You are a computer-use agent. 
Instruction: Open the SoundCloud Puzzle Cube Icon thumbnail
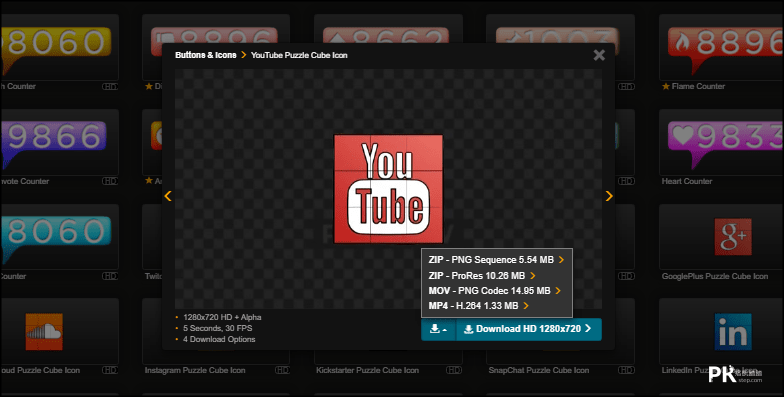tap(59, 331)
